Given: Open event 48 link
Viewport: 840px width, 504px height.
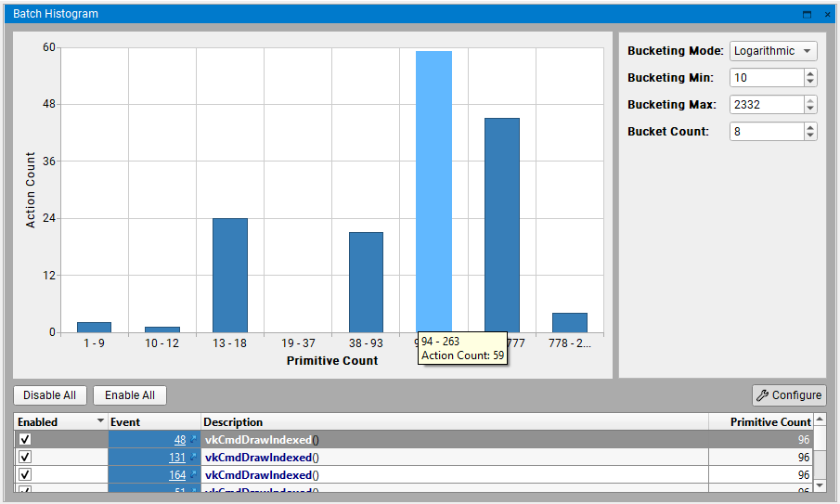Looking at the screenshot, I should coord(180,440).
